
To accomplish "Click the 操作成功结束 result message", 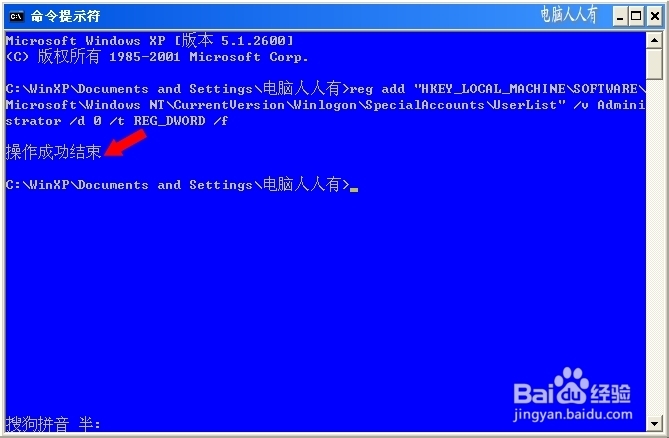I will (x=53, y=152).
